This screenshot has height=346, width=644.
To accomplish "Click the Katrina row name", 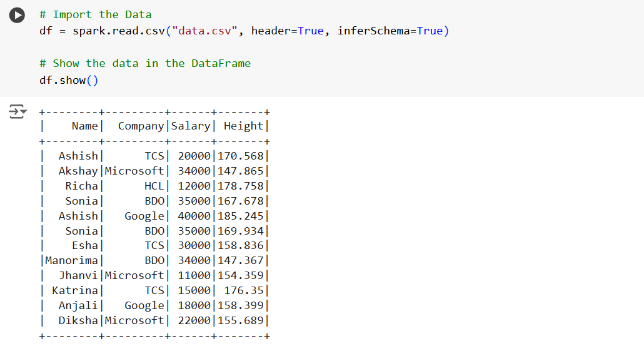I will (x=75, y=290).
